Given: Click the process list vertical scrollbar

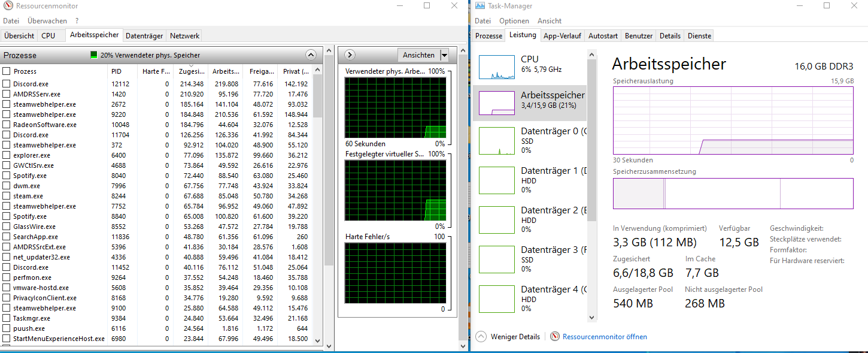Looking at the screenshot, I should pyautogui.click(x=318, y=206).
